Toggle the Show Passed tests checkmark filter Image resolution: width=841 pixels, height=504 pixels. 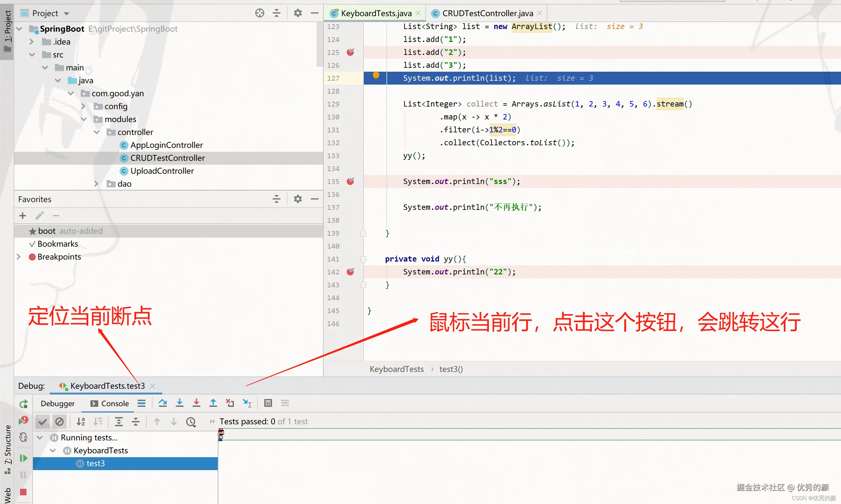click(x=42, y=421)
